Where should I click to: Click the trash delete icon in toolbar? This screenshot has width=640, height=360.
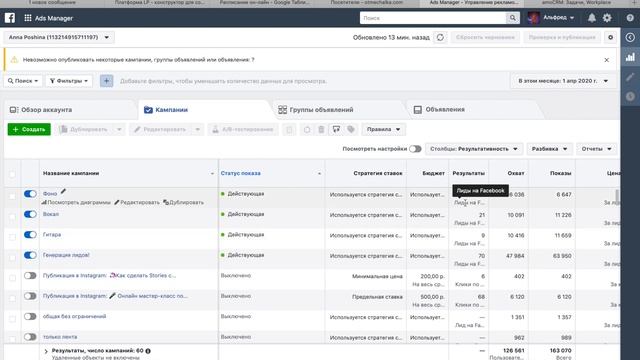[321, 129]
